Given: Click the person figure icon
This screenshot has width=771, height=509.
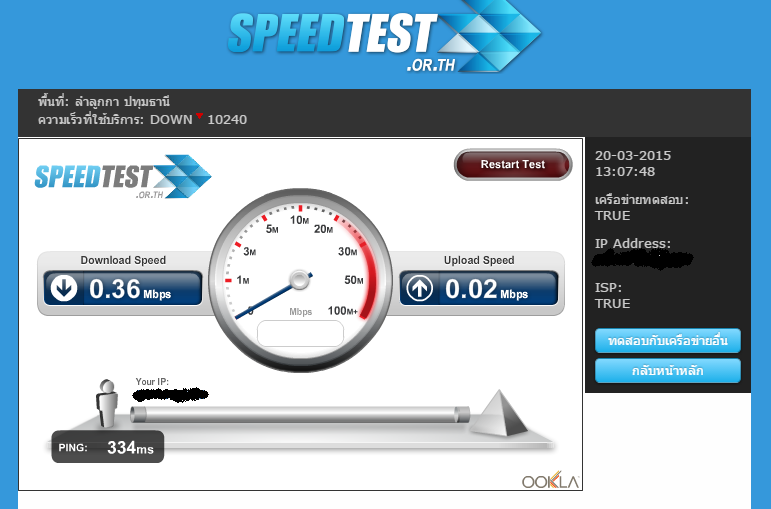Looking at the screenshot, I should click(107, 403).
